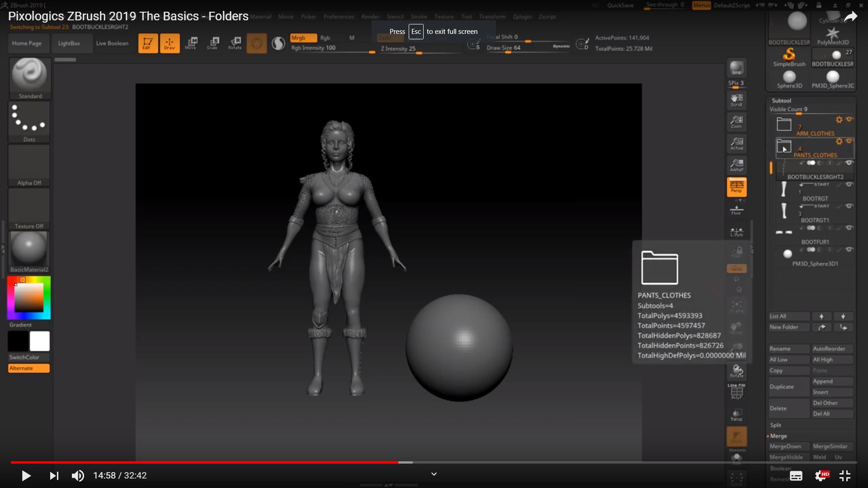Collapse the PANTS_CLOTHES folder
The height and width of the screenshot is (488, 868).
coord(784,146)
